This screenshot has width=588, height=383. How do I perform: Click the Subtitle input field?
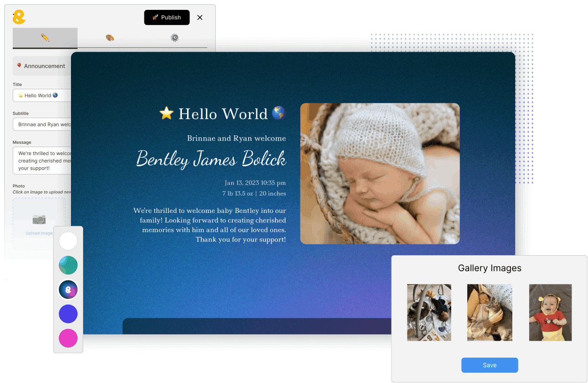pyautogui.click(x=42, y=125)
